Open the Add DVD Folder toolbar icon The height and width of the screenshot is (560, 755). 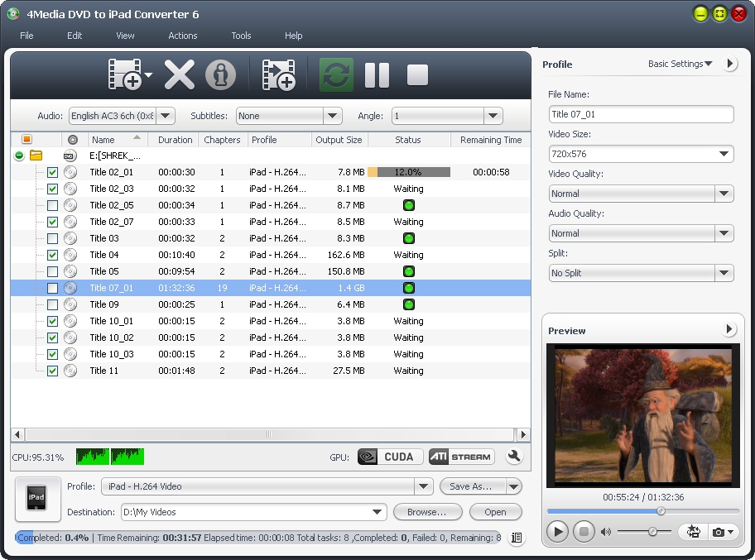pos(126,74)
